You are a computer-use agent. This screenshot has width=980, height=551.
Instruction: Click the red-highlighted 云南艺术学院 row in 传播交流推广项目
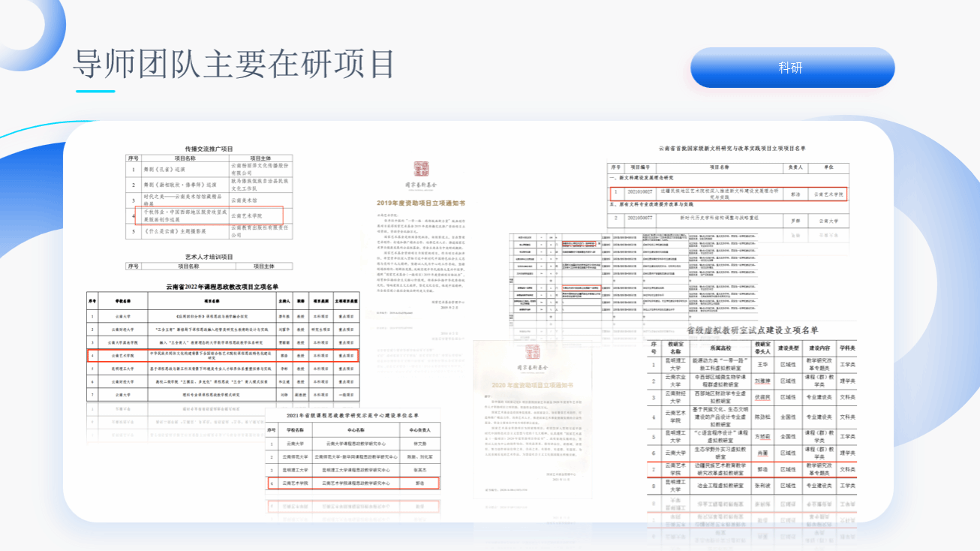point(209,215)
